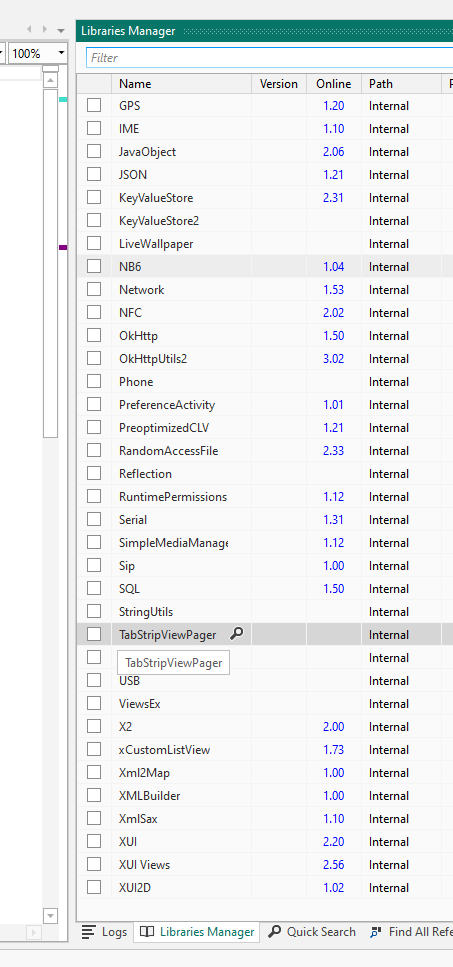
Task: Expand the tab list dropdown arrow
Action: 60,30
